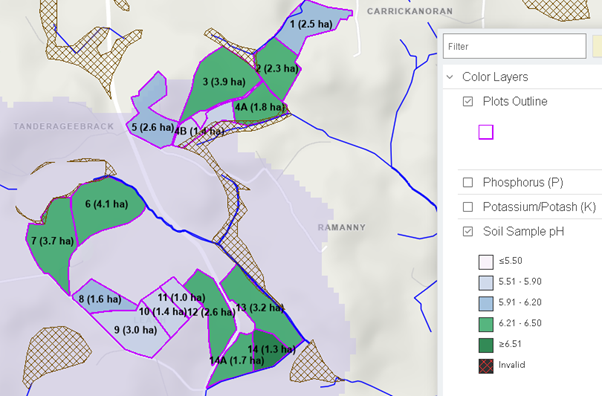Enable the Potassium/Potash (K) layer checkbox

(x=468, y=207)
